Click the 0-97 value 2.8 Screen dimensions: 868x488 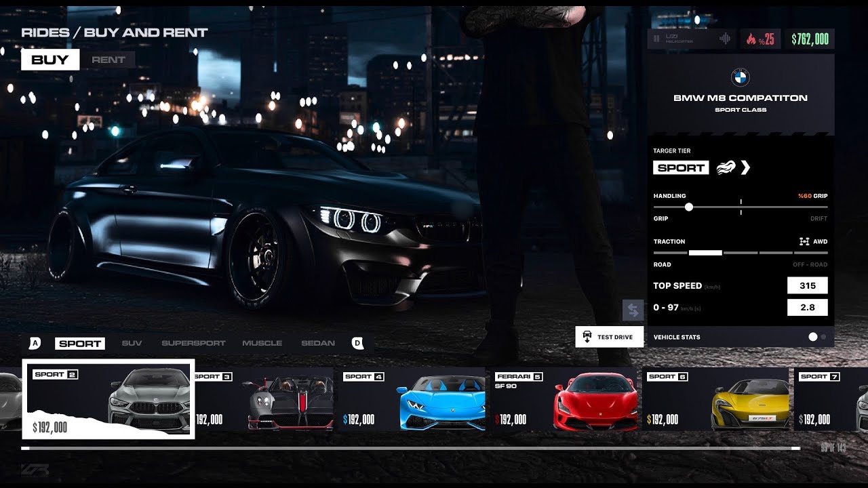point(807,307)
